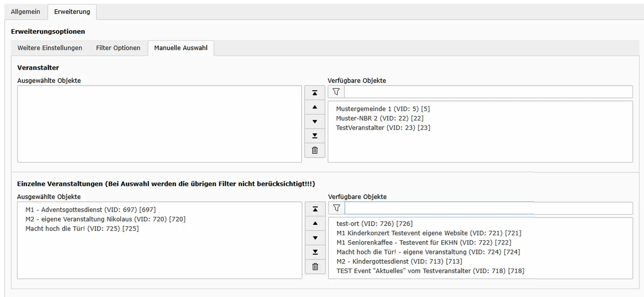
Task: Select TestVeranstalter from available Veranstalter
Action: point(383,128)
